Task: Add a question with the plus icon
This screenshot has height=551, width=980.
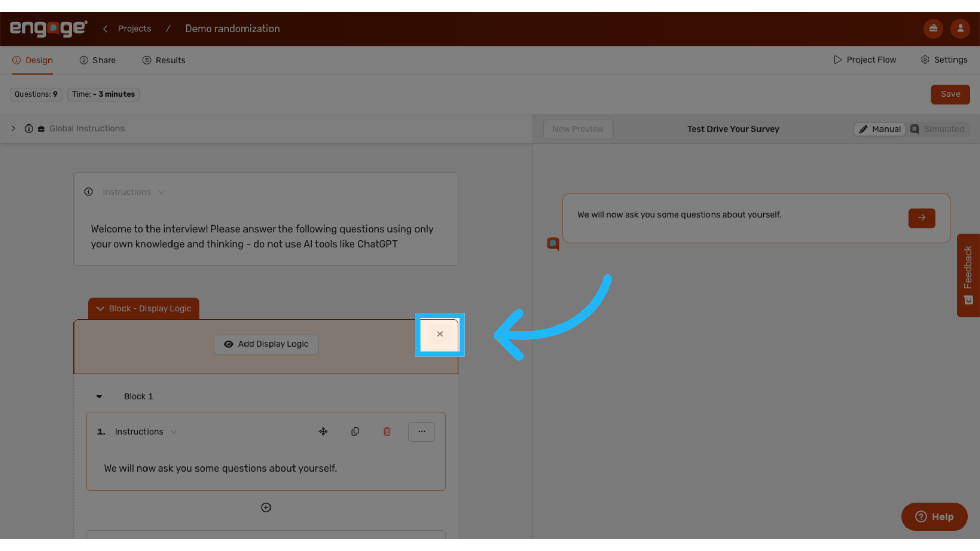Action: coord(266,508)
